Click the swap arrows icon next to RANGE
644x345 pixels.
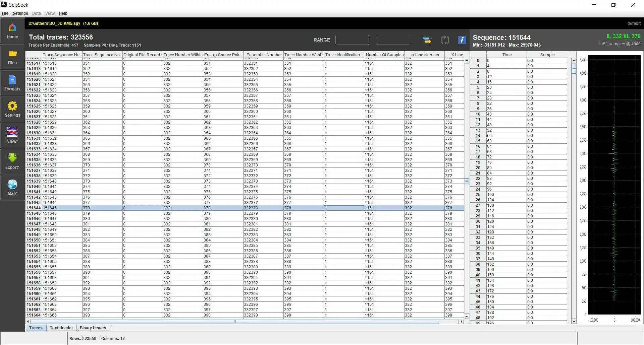tap(427, 40)
